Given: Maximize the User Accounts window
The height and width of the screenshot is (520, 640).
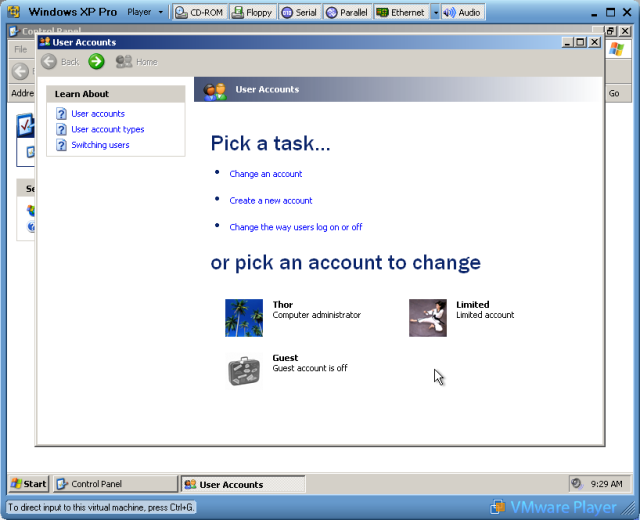Looking at the screenshot, I should coord(580,42).
